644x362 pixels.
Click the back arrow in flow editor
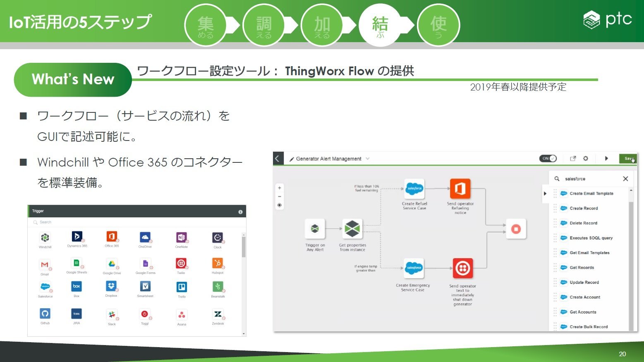click(278, 158)
